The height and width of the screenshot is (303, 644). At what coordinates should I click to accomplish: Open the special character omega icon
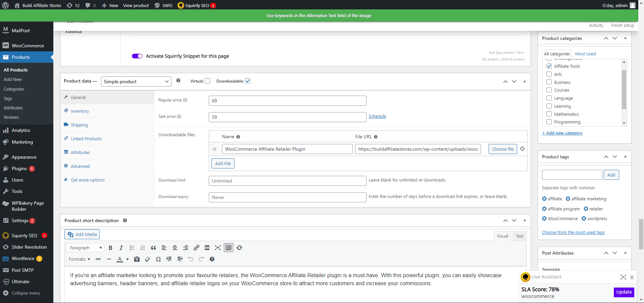point(158,259)
